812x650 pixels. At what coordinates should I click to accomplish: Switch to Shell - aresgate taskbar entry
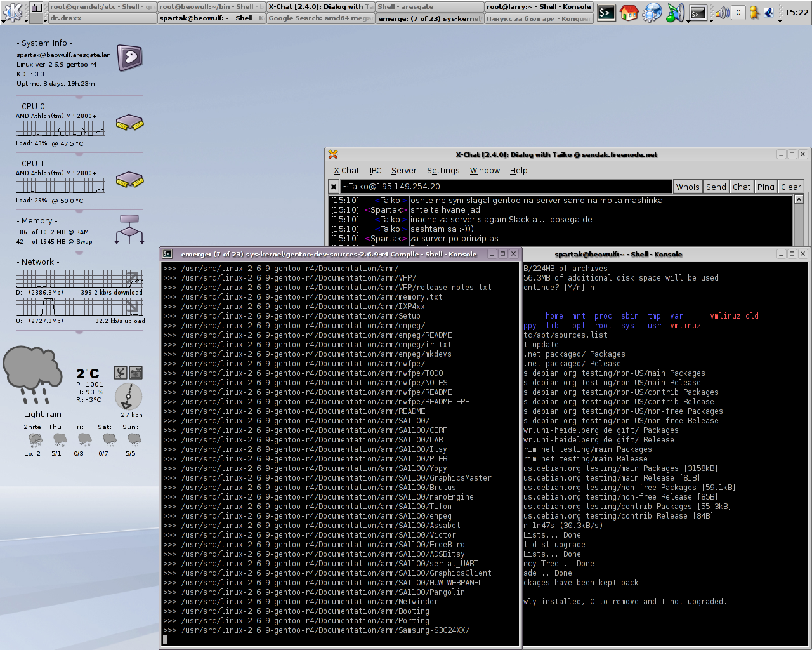point(430,6)
